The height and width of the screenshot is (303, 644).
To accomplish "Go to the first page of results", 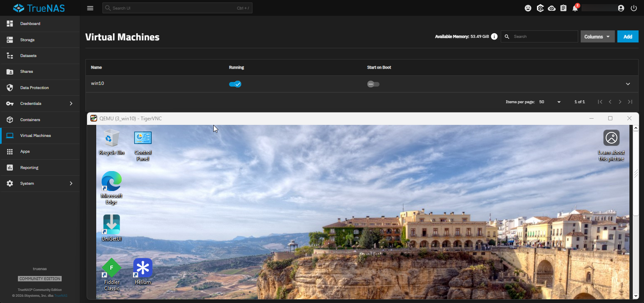I will point(600,102).
